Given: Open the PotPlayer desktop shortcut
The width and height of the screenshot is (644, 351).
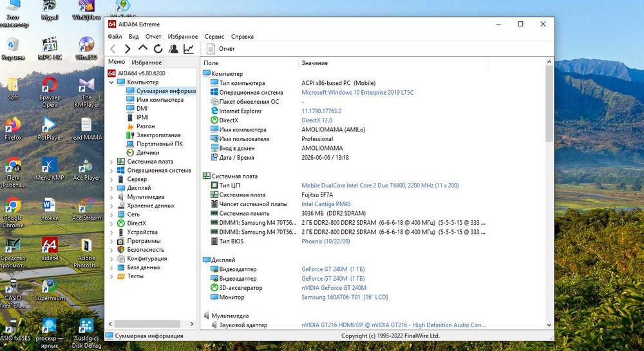Looking at the screenshot, I should click(50, 129).
